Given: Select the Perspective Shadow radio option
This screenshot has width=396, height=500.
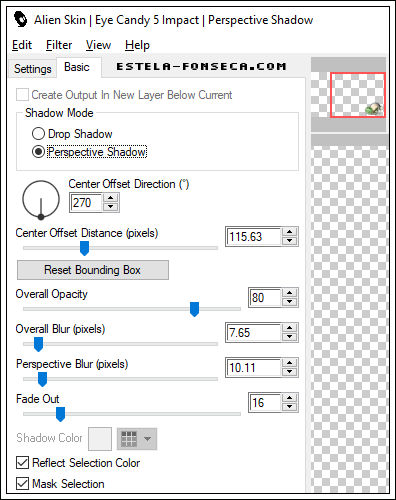Looking at the screenshot, I should (38, 152).
